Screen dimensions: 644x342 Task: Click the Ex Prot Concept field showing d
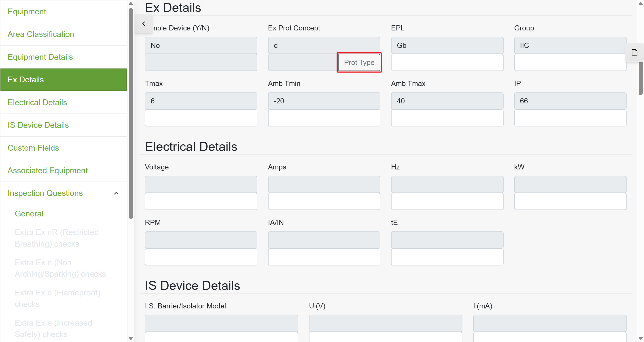324,45
